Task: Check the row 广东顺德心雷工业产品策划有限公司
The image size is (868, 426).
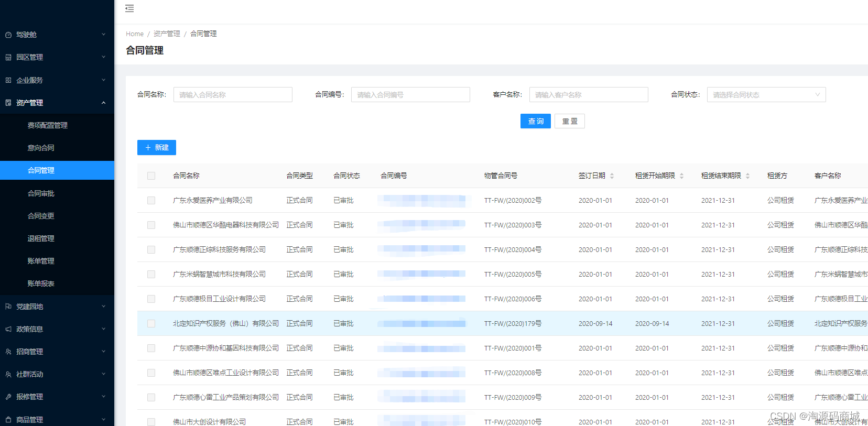Action: [x=151, y=397]
